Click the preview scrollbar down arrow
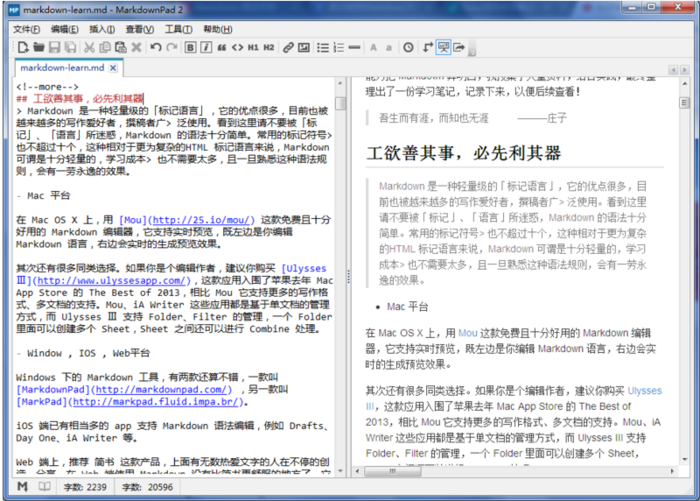700x501 pixels. (684, 459)
